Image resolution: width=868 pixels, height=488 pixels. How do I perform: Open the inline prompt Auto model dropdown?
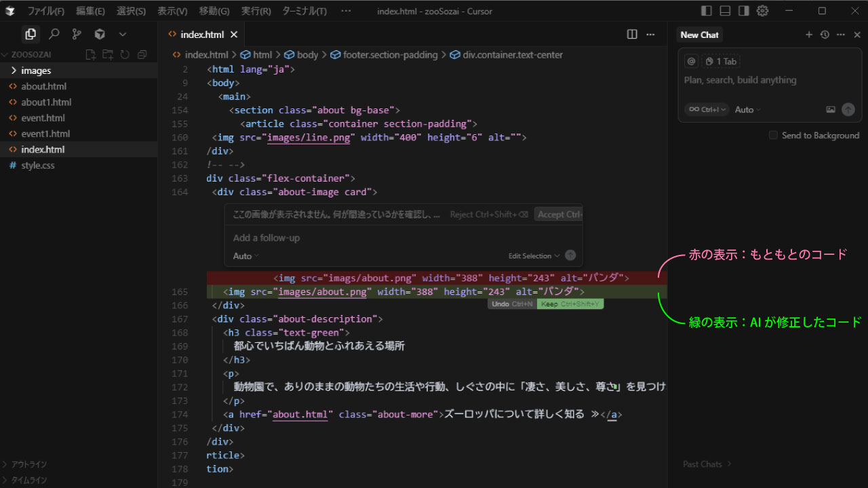coord(246,256)
